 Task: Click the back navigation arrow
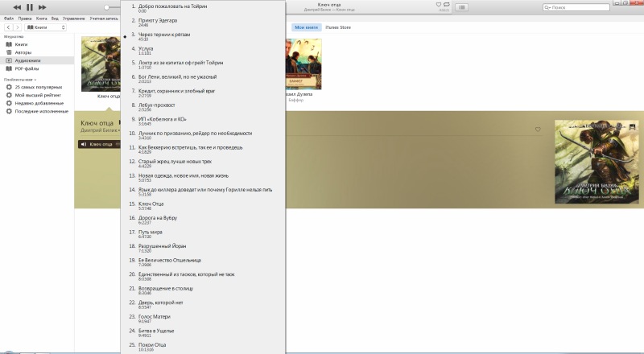pos(7,27)
